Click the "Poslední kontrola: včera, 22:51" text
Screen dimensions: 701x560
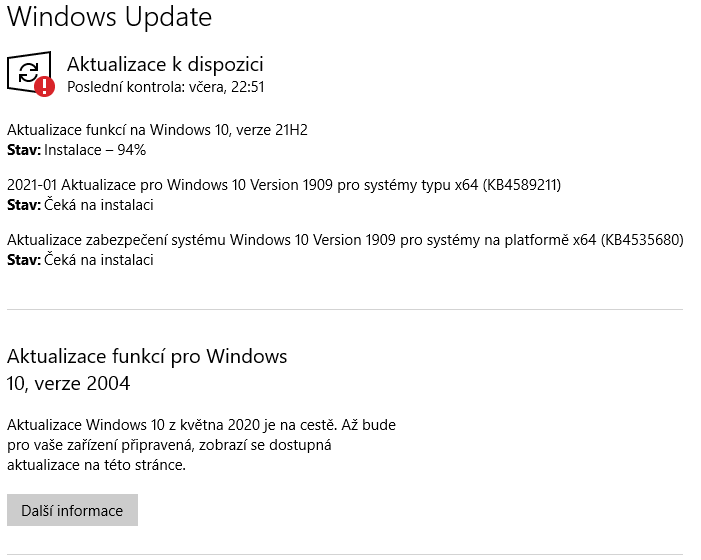pyautogui.click(x=165, y=87)
